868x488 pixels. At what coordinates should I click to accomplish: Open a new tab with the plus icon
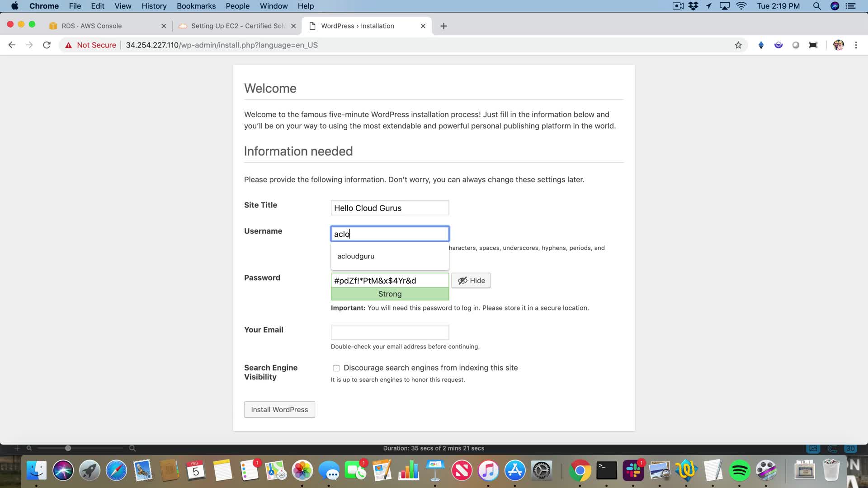click(443, 26)
